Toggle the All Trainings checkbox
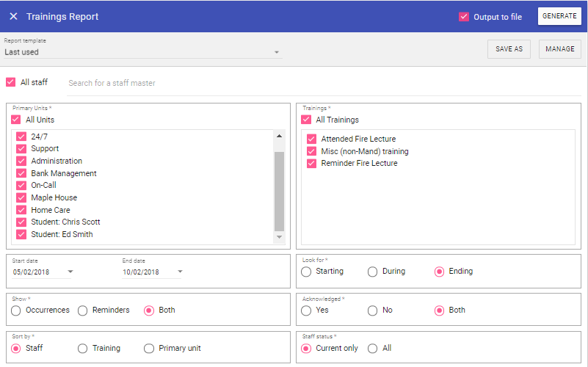 tap(306, 120)
